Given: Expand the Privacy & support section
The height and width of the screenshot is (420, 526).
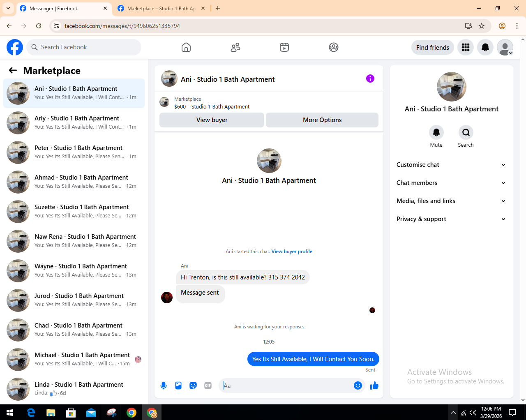Looking at the screenshot, I should (x=451, y=219).
